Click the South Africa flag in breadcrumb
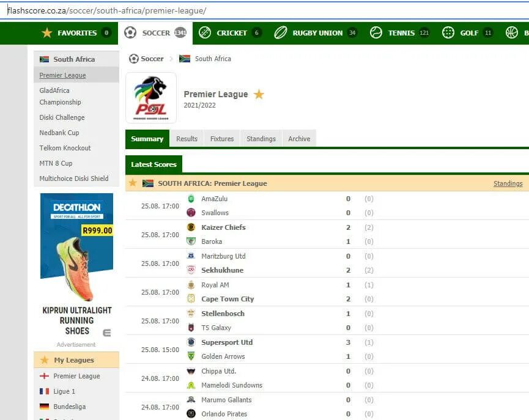This screenshot has height=420, width=529. coord(185,59)
